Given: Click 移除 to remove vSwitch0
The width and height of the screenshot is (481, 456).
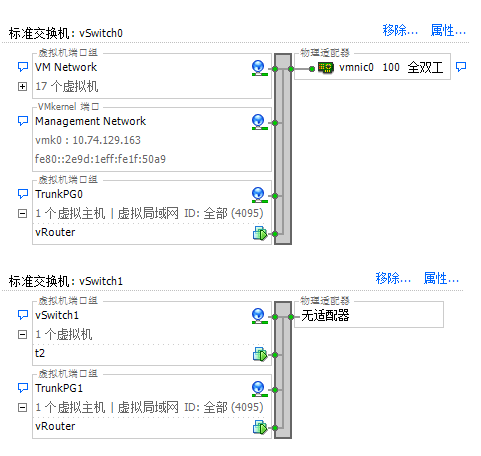Looking at the screenshot, I should [x=400, y=30].
